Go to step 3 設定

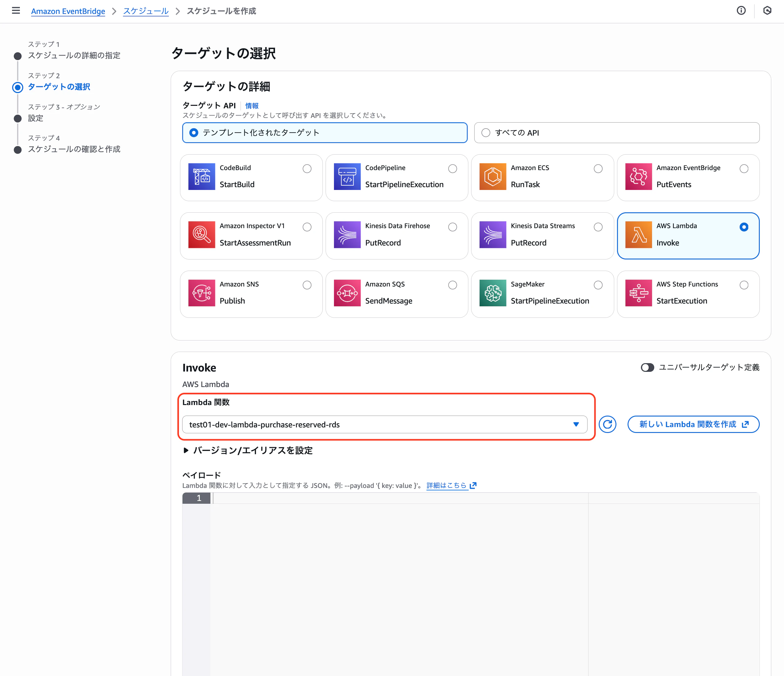click(36, 118)
